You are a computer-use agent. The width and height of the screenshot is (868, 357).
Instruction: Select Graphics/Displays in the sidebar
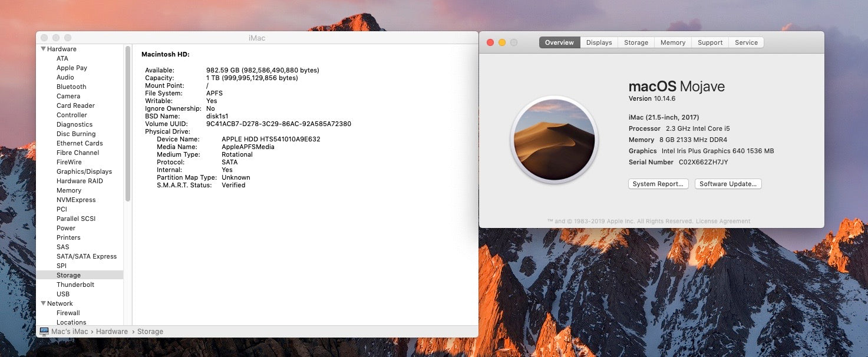click(84, 171)
